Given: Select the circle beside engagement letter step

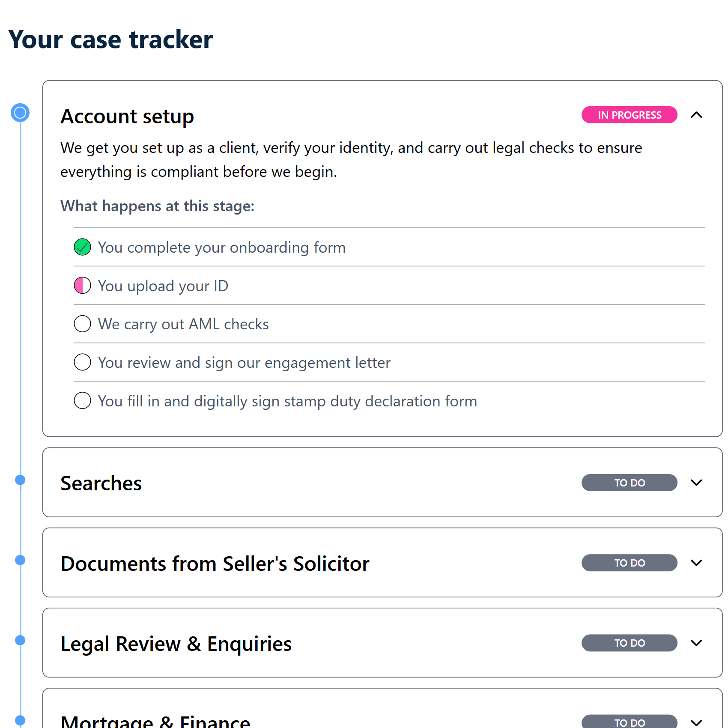Looking at the screenshot, I should click(x=82, y=362).
